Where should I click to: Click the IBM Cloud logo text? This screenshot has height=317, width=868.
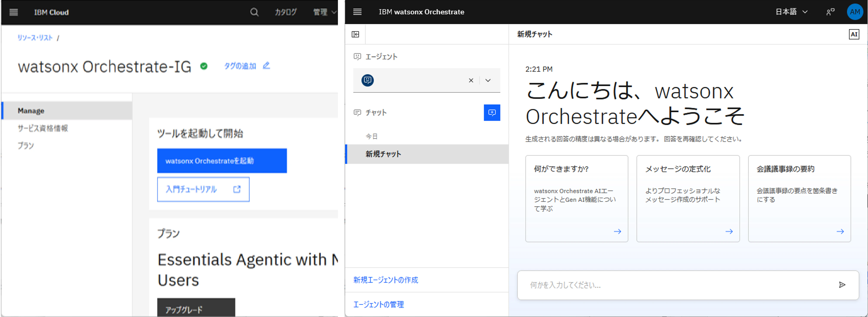coord(51,12)
